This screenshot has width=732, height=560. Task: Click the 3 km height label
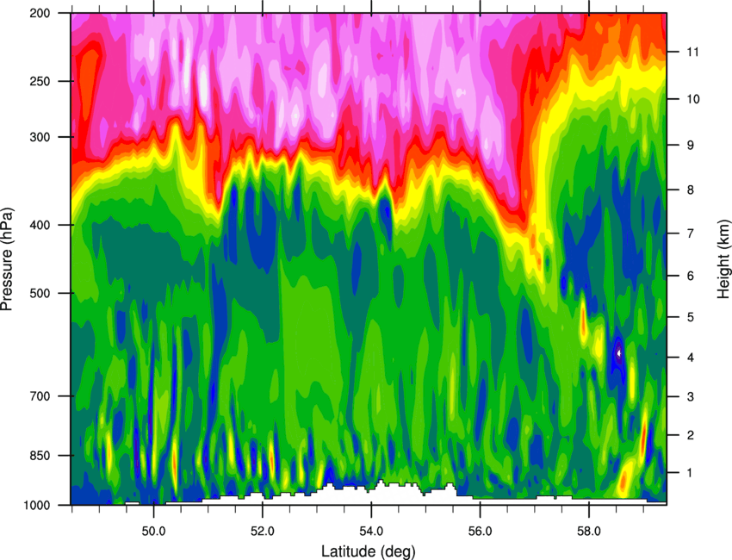click(x=691, y=397)
